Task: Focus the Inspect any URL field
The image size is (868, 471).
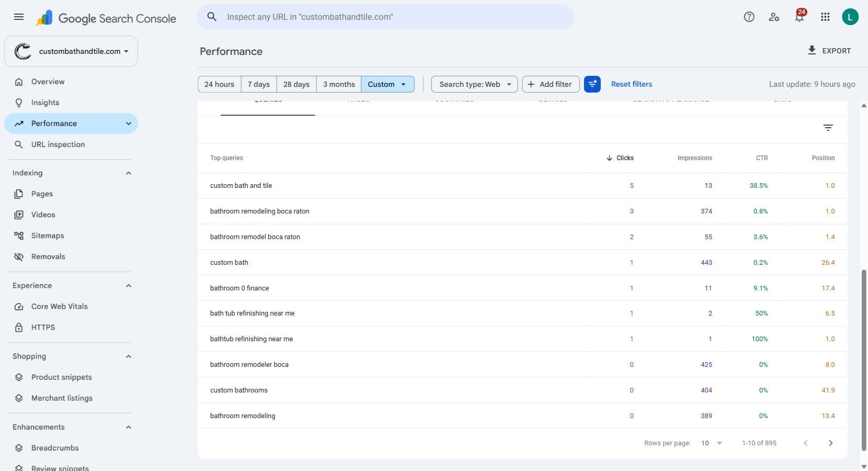Action: pyautogui.click(x=386, y=17)
